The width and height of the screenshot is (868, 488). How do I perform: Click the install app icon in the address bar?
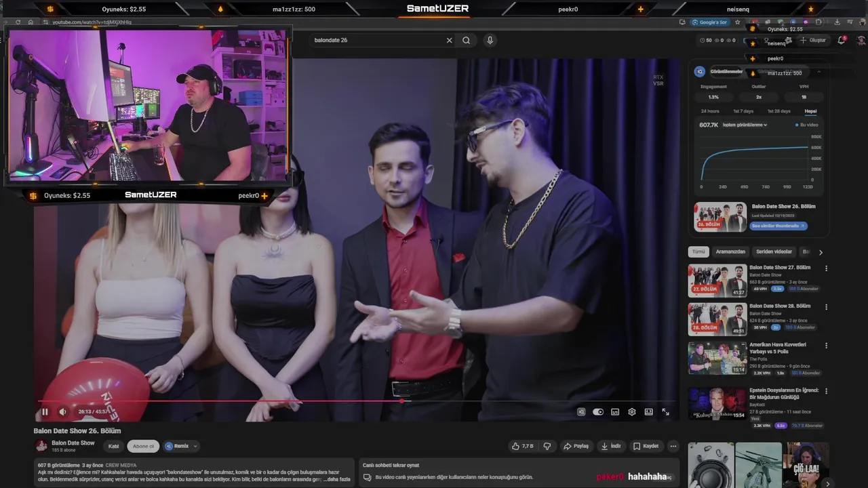tap(682, 22)
